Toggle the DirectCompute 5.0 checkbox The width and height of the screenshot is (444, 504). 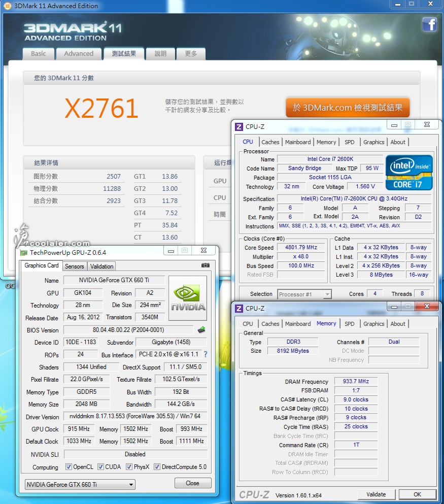[x=157, y=467]
